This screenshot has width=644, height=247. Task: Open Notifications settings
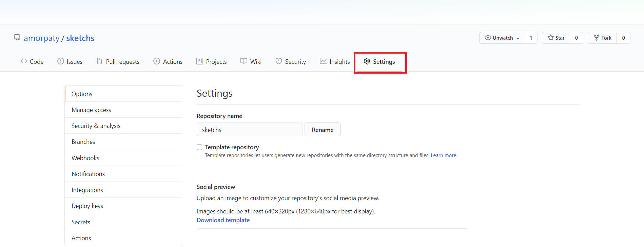tap(124, 174)
